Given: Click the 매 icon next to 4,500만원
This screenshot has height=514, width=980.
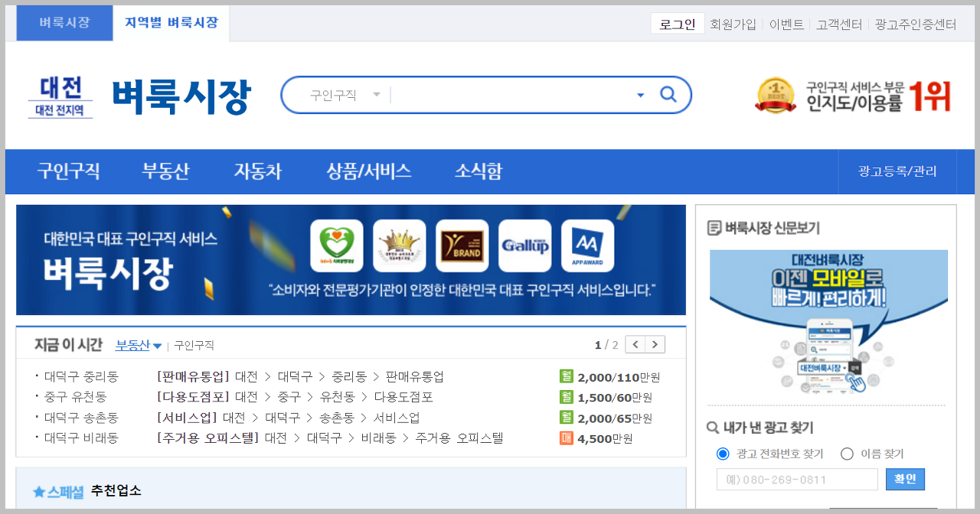Looking at the screenshot, I should coord(567,438).
